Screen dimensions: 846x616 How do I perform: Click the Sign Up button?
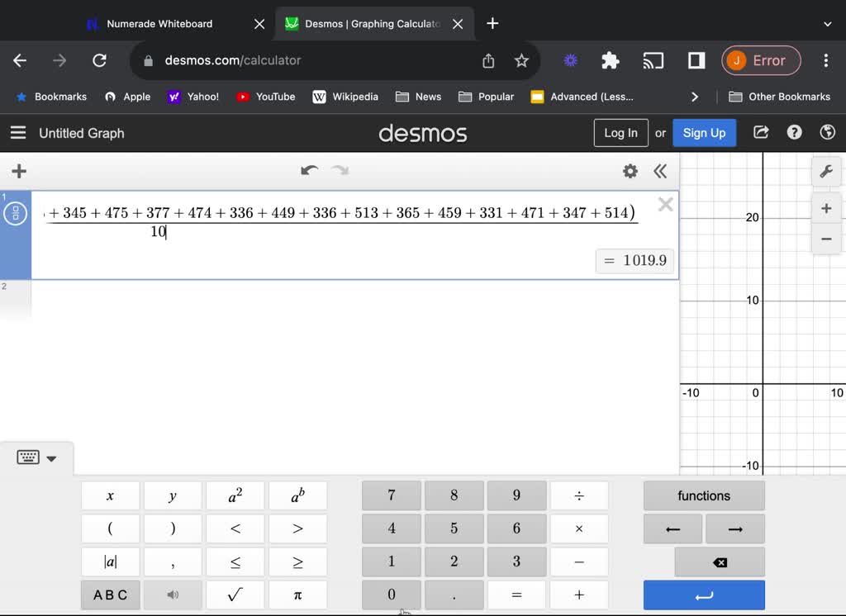[704, 132]
